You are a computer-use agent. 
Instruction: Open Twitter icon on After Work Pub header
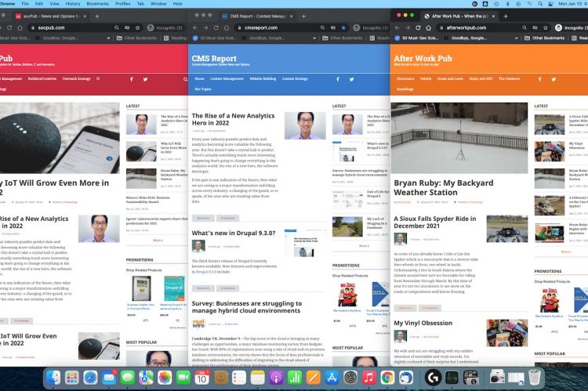click(x=554, y=79)
